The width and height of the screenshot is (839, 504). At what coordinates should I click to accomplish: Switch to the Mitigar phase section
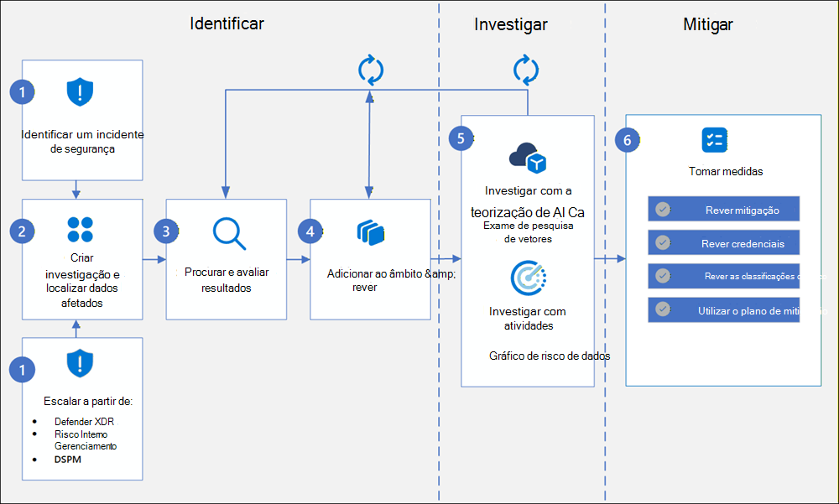pos(707,25)
